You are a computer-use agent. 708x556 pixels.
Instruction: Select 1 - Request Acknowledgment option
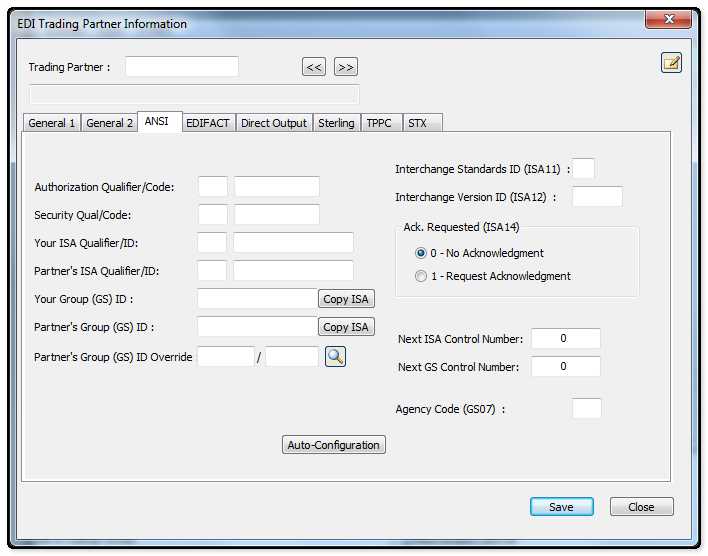tap(421, 276)
